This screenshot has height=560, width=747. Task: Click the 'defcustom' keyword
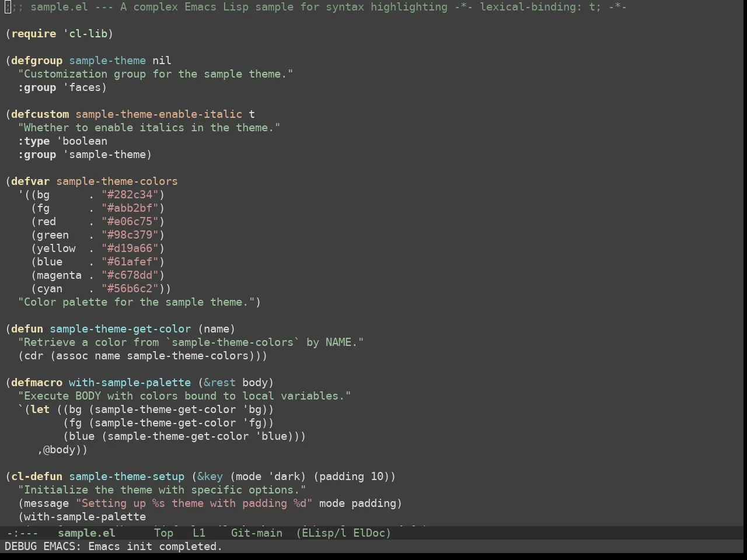coord(40,114)
